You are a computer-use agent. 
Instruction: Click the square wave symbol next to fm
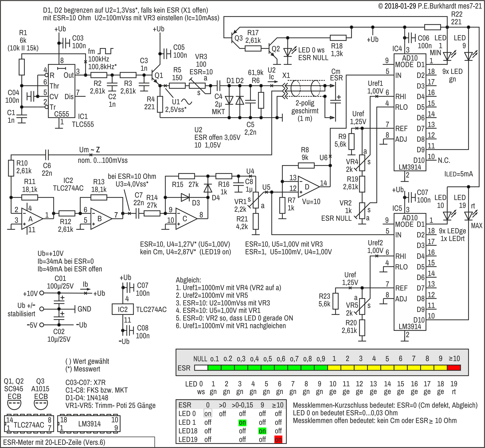[x=106, y=51]
